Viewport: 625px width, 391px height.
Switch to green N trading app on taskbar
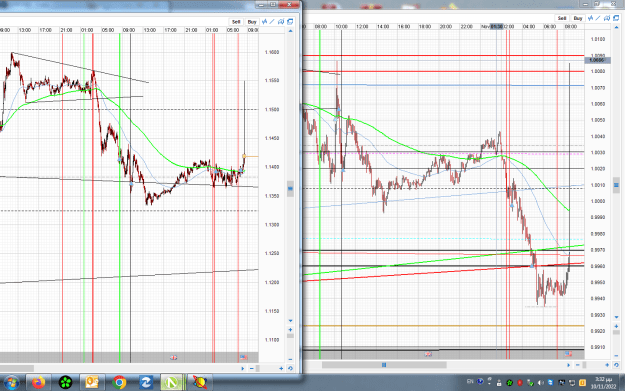point(172,383)
